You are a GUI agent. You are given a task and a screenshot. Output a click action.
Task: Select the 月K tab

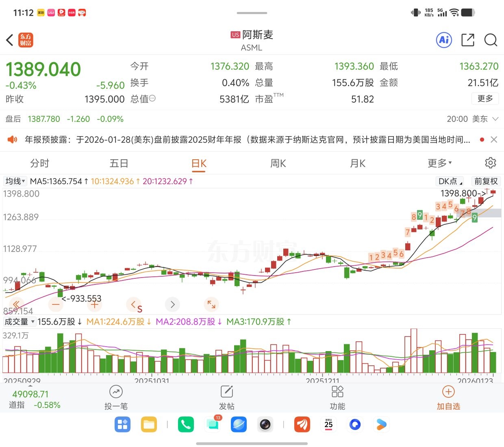358,163
